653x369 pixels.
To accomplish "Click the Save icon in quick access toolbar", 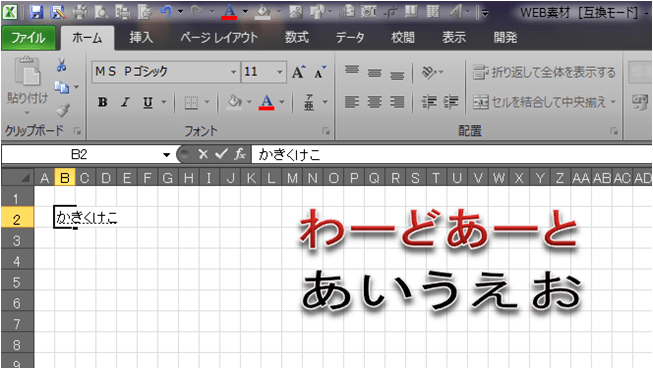I will click(36, 12).
